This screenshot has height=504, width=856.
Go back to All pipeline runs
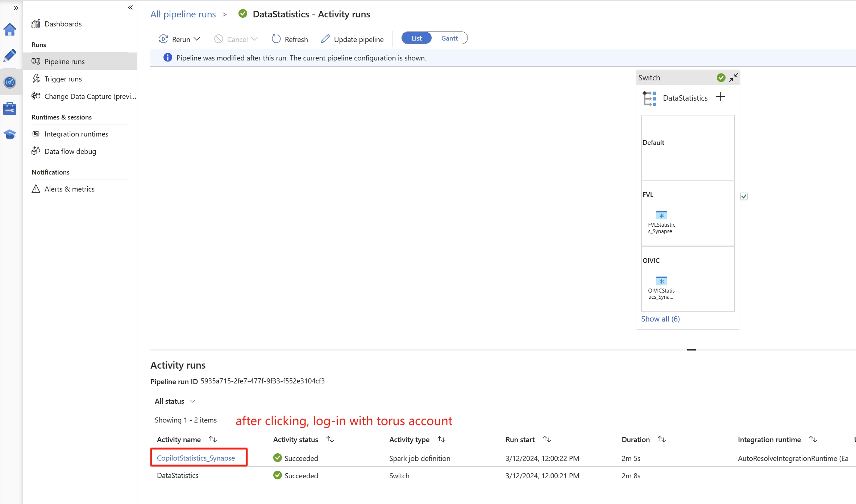point(183,14)
